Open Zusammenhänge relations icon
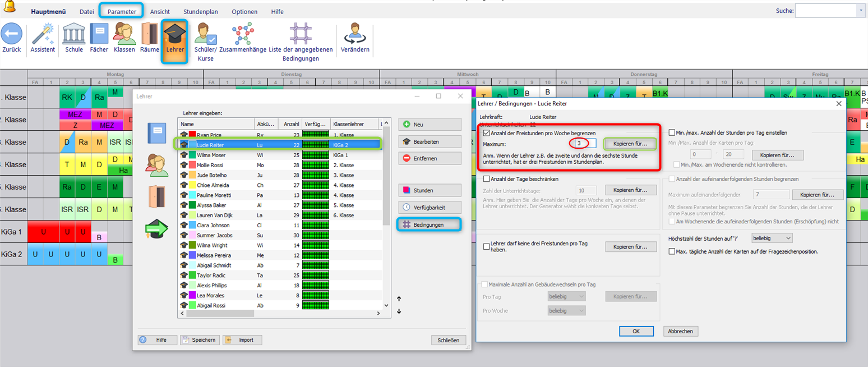Screen dimensions: 868x367 point(243,34)
